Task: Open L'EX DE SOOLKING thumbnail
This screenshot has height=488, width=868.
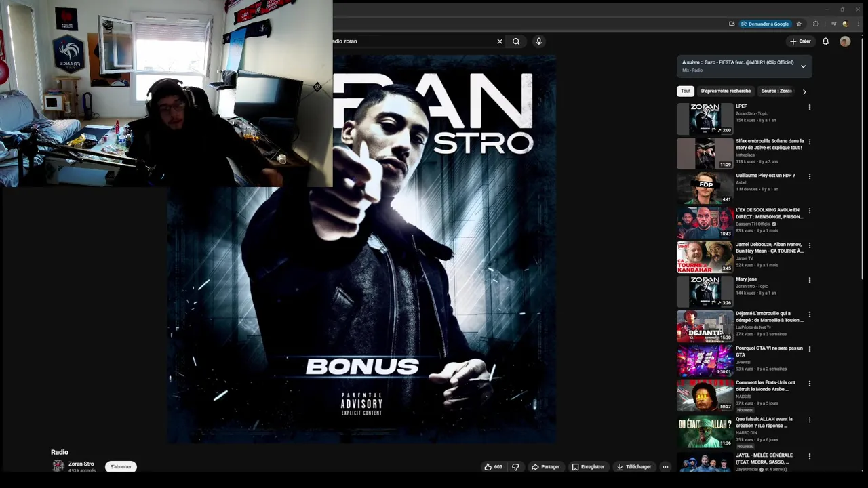Action: click(x=705, y=222)
